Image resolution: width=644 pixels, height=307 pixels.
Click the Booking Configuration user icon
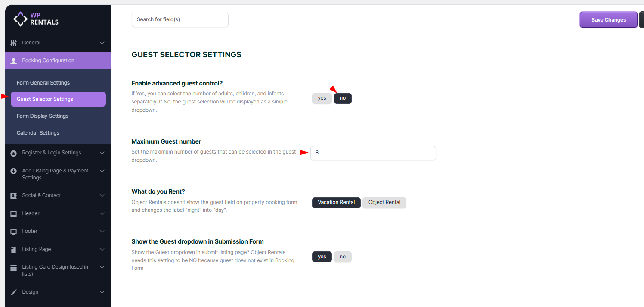[13, 61]
